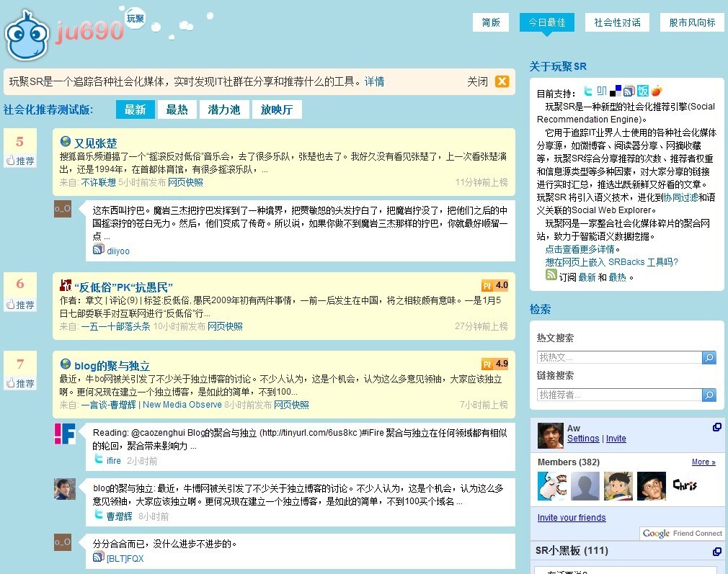This screenshot has width=728, height=574.
Task: Click the 链接搜索 magnifier search button
Action: (x=709, y=395)
